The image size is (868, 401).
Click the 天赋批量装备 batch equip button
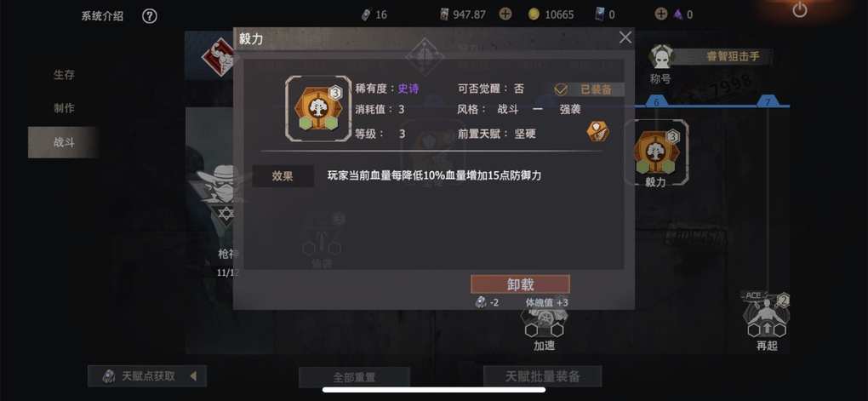click(543, 376)
